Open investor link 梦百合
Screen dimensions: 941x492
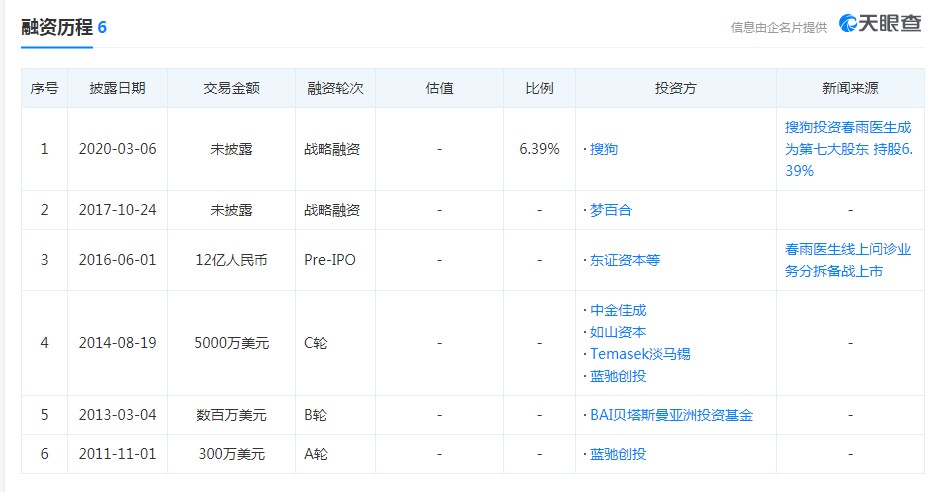[x=610, y=210]
